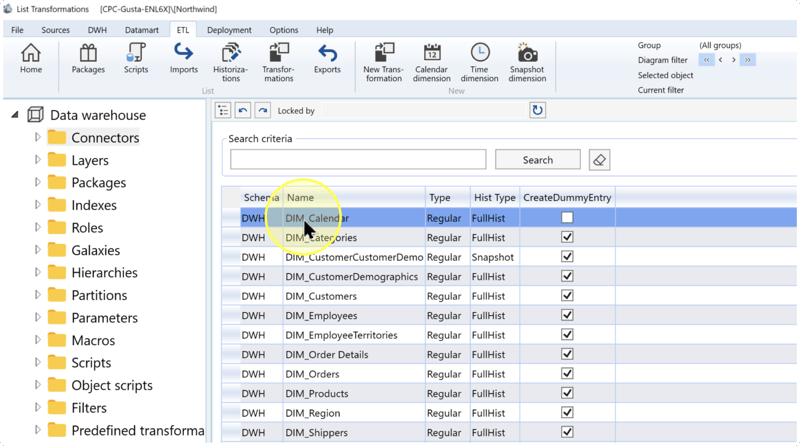This screenshot has height=446, width=800.
Task: Select the DIM_Products row name
Action: tap(317, 393)
